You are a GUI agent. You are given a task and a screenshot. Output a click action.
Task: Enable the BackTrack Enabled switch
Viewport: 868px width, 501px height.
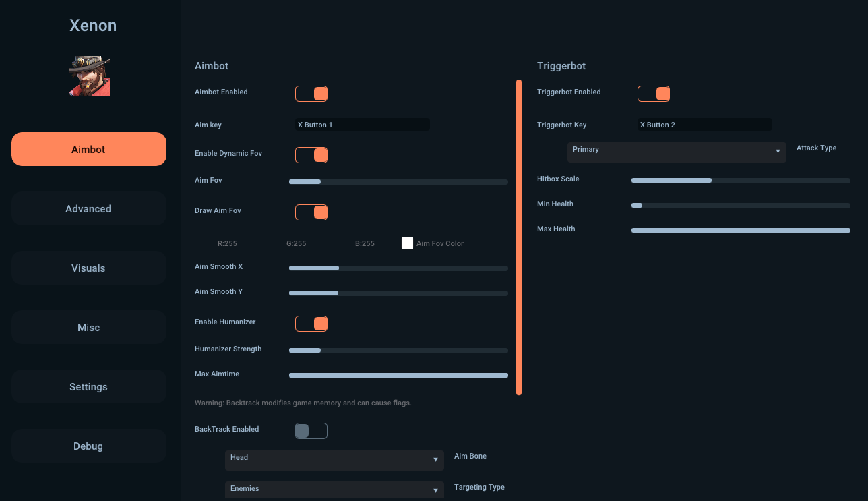click(x=311, y=431)
